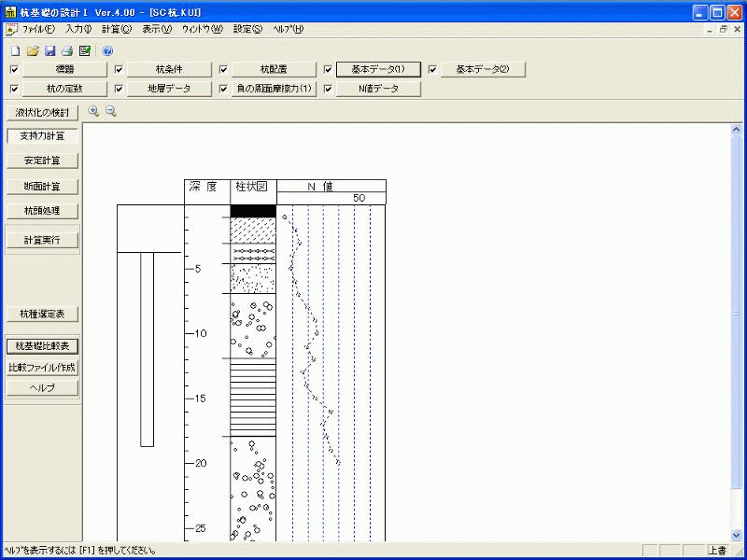Viewport: 747px width, 560px height.
Task: Open a file using the Open folder icon
Action: pyautogui.click(x=33, y=50)
